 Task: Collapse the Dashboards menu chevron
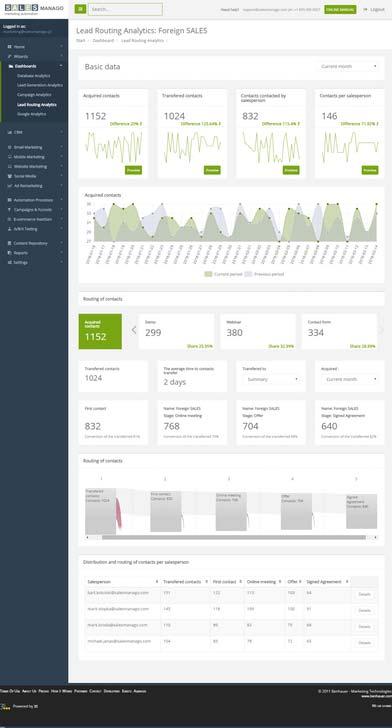click(62, 66)
